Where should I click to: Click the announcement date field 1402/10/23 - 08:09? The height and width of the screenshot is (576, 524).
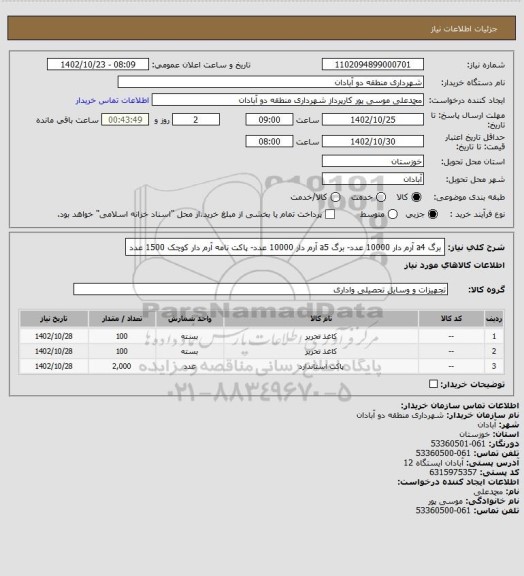[98, 64]
